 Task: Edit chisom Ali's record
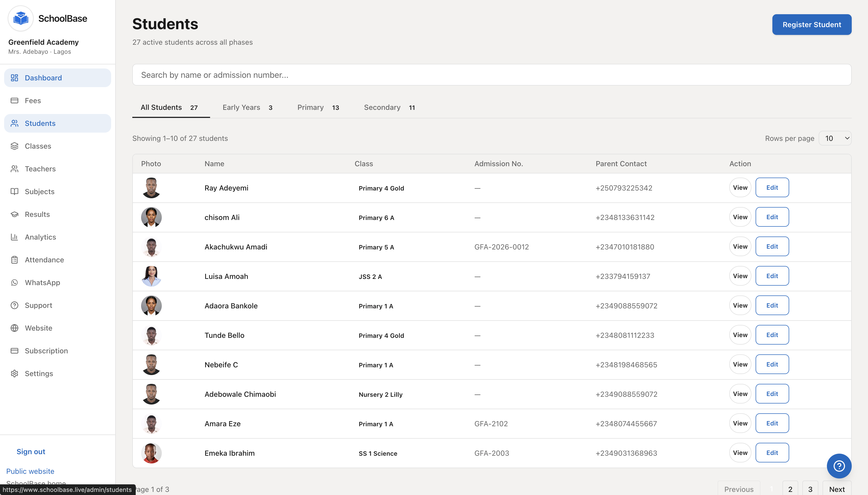point(772,217)
